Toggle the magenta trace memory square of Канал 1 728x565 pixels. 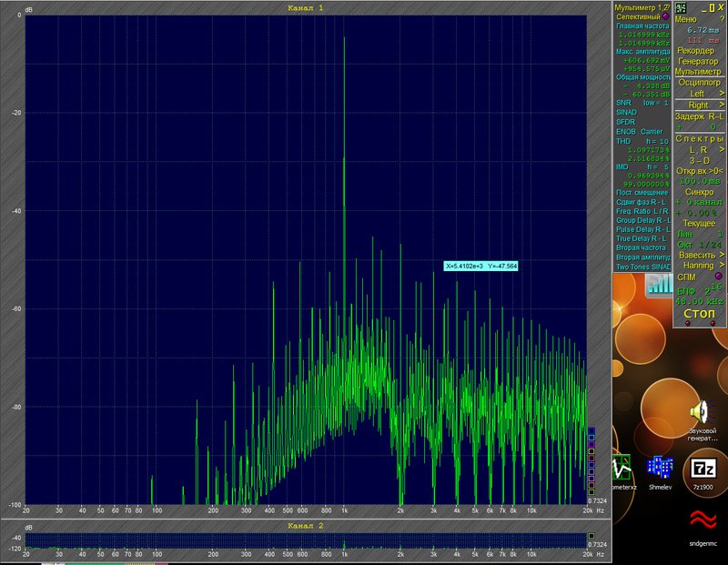pos(591,444)
